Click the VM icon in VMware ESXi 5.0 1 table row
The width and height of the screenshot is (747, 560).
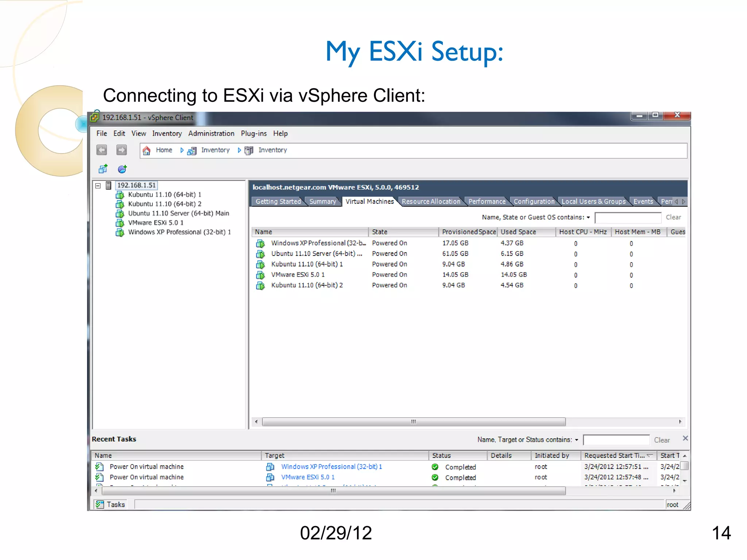[260, 275]
